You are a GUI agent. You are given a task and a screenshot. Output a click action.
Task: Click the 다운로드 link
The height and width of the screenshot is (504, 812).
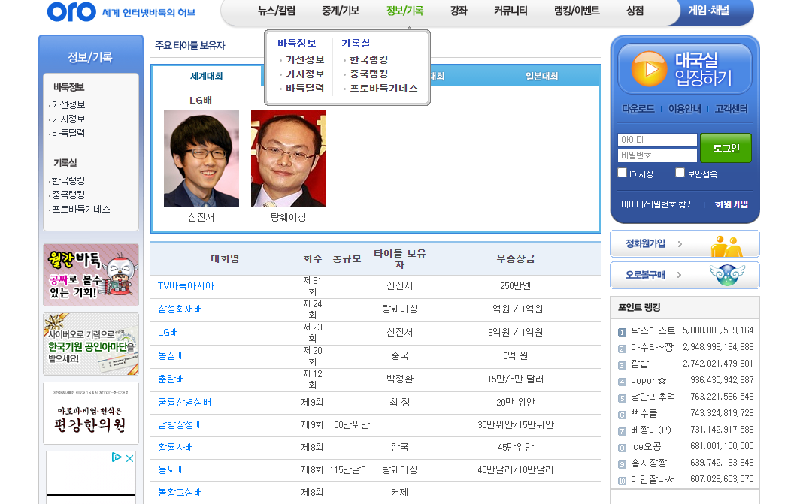(638, 109)
